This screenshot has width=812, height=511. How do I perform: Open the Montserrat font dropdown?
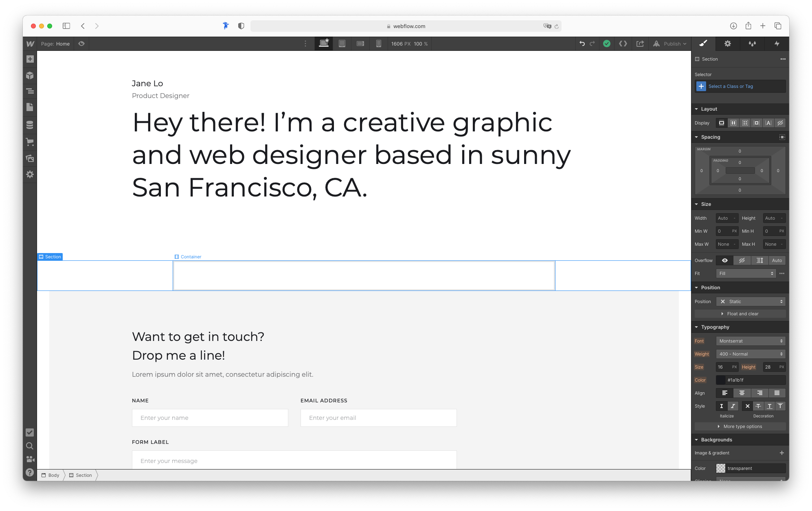[751, 341]
